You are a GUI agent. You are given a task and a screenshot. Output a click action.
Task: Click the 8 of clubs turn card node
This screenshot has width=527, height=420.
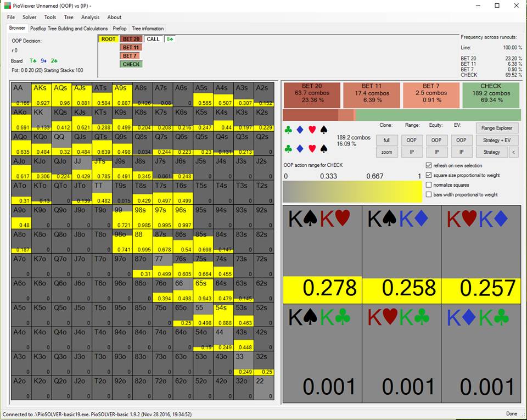tap(170, 39)
